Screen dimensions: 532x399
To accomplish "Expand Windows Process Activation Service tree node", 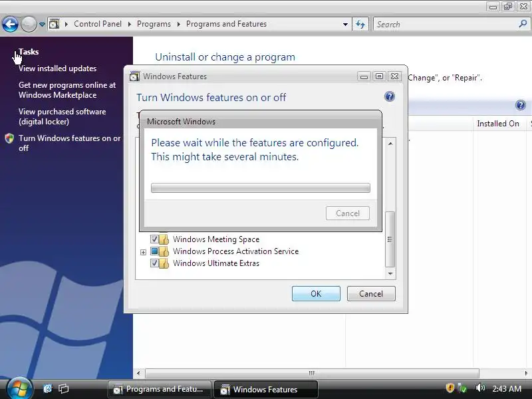I will coord(143,252).
